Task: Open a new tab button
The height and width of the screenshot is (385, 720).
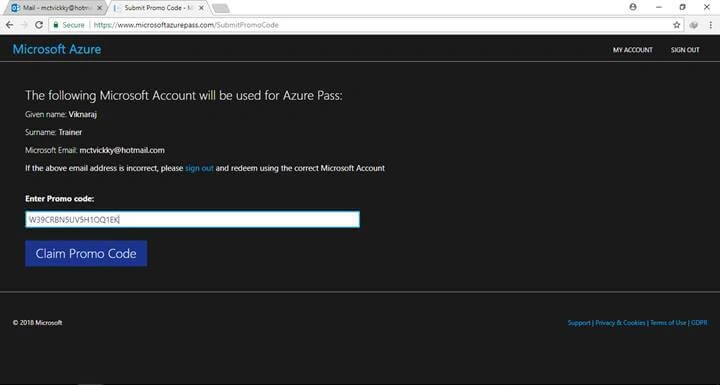Action: (x=221, y=8)
